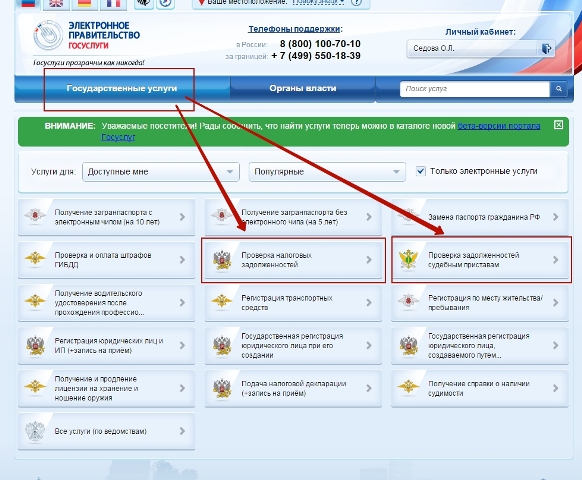Open Проверка налоговых задолженностей service
Screen dimensions: 582x480
tap(293, 260)
